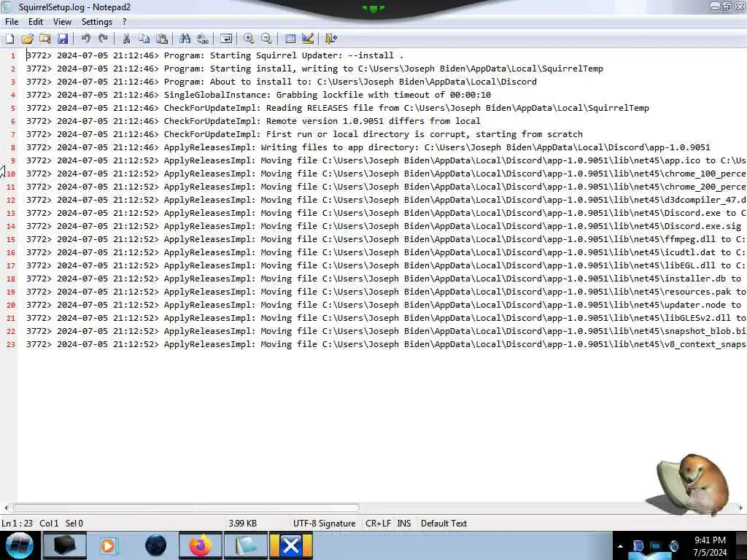Click the horizontal scrollbar thumb
Screen dimensions: 747x560
[186, 507]
